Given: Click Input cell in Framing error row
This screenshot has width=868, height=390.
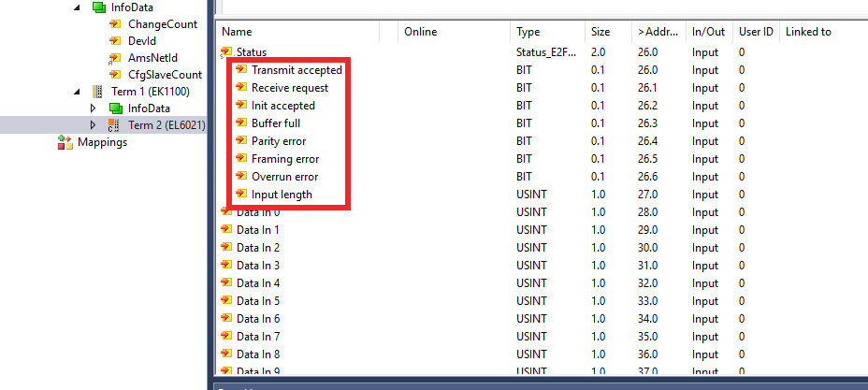Looking at the screenshot, I should [x=705, y=159].
